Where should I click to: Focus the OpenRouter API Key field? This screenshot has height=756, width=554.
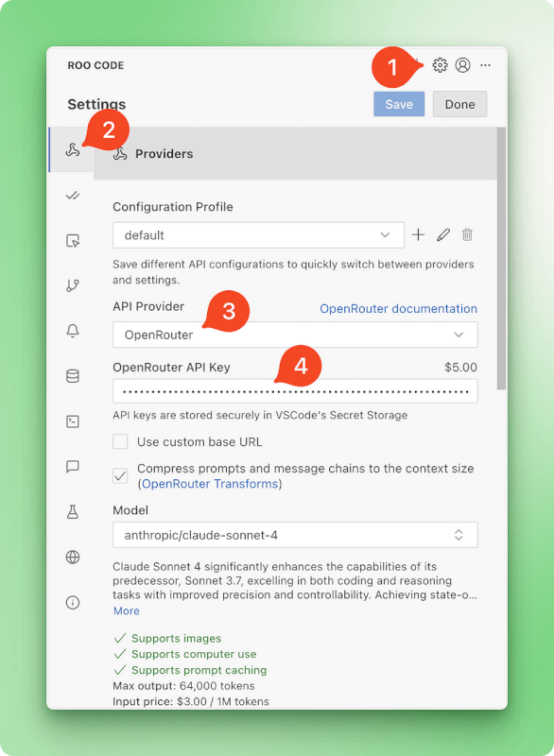pos(295,391)
